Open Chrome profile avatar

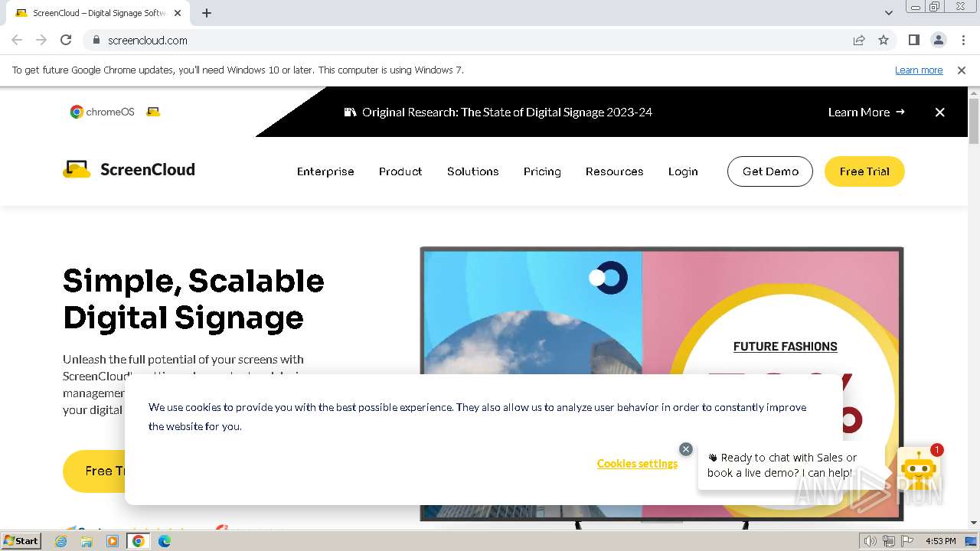pos(938,40)
